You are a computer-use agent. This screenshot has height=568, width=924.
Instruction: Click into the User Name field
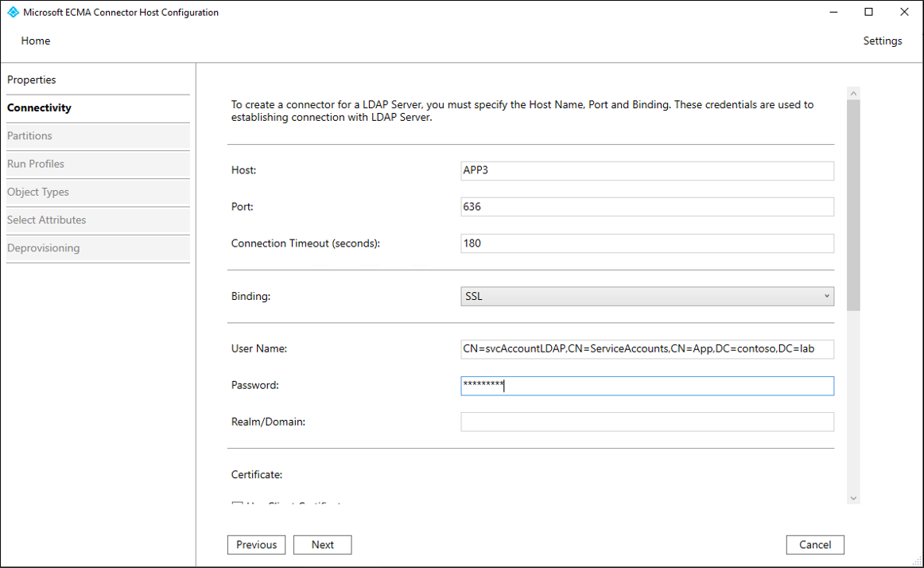(x=646, y=349)
